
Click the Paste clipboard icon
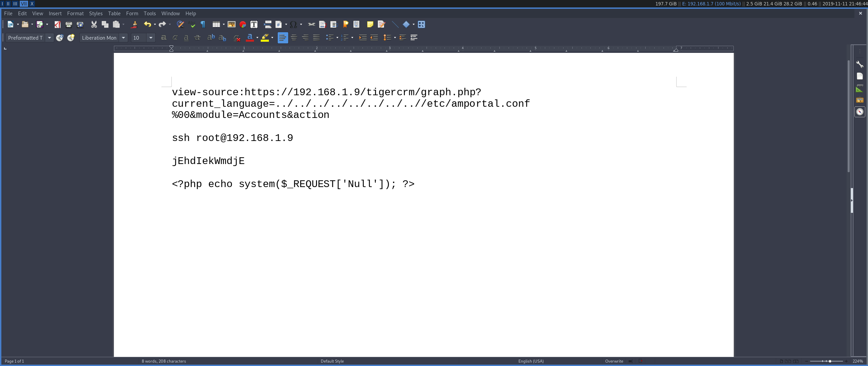(116, 24)
